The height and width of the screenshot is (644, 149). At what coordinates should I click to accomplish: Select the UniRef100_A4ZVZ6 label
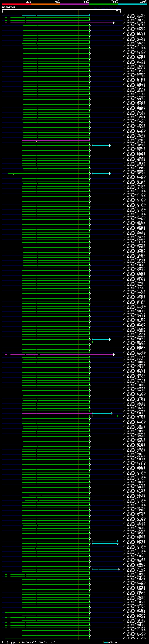click(134, 635)
